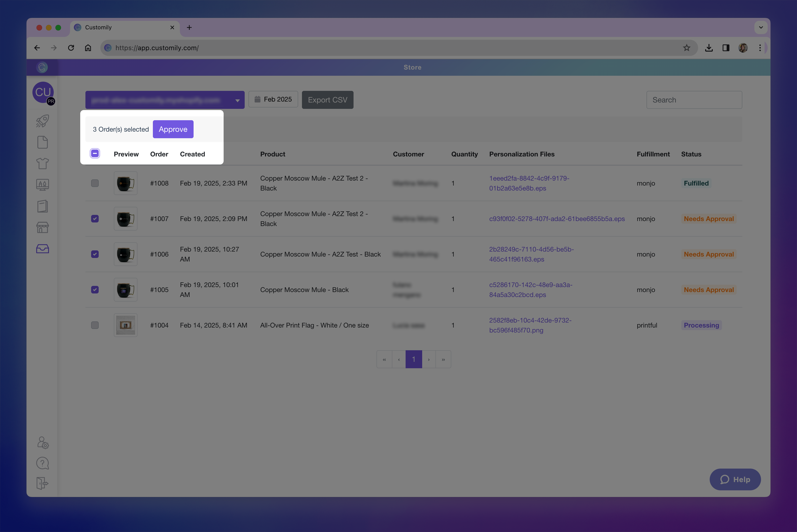Screen dimensions: 797x532
Task: Click the question mark help icon
Action: pyautogui.click(x=42, y=463)
